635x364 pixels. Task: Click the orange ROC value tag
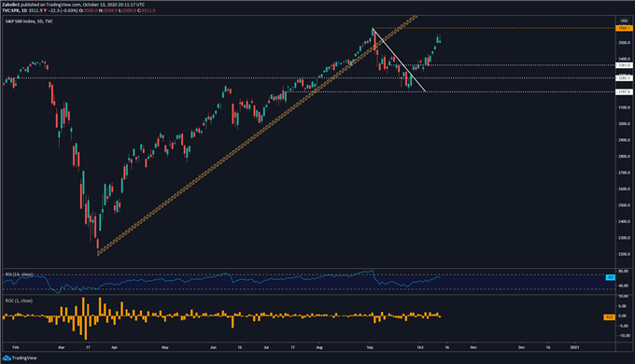610,317
